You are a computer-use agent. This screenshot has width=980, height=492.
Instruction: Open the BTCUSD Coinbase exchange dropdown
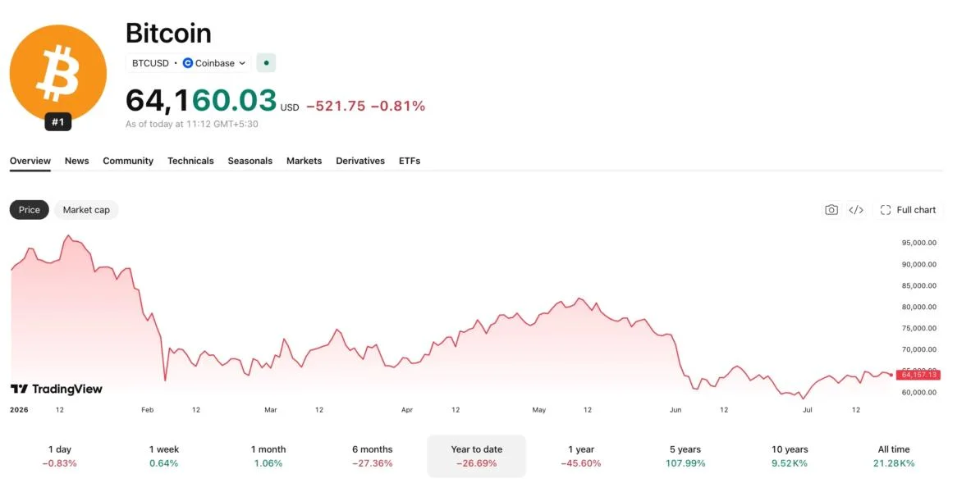[x=189, y=63]
